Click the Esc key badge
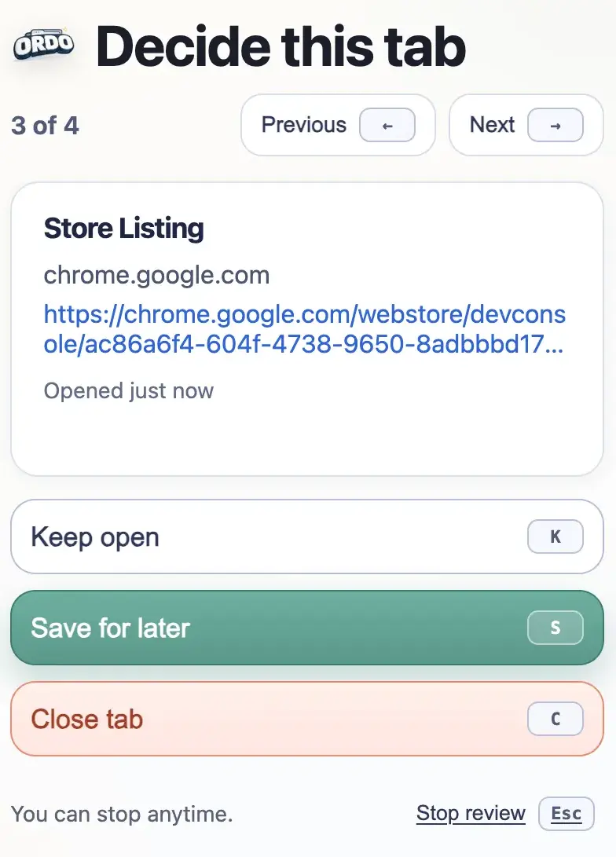Screen dimensions: 616x857 pos(566,814)
